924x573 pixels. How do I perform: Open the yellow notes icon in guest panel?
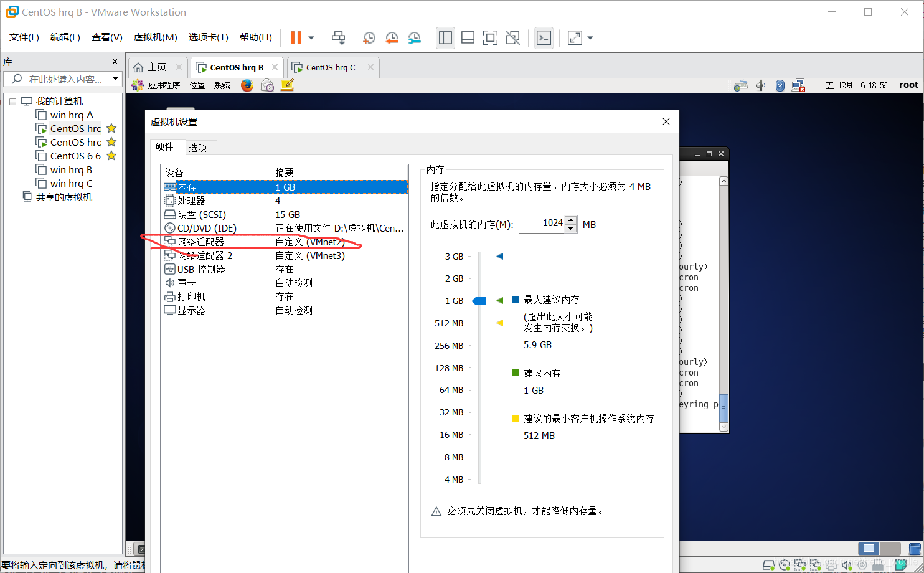[x=287, y=85]
